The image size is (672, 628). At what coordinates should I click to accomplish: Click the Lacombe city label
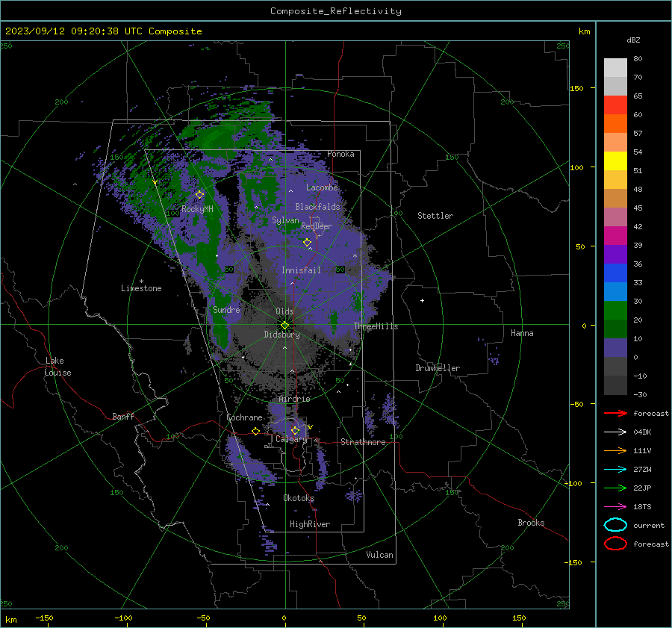coord(322,187)
